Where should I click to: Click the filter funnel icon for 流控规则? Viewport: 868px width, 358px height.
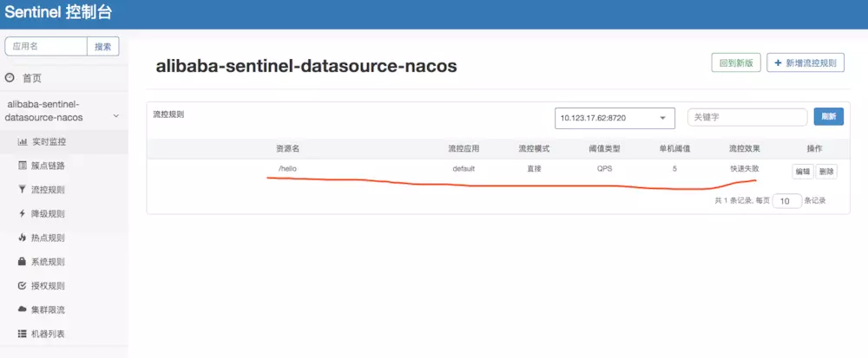pos(23,190)
